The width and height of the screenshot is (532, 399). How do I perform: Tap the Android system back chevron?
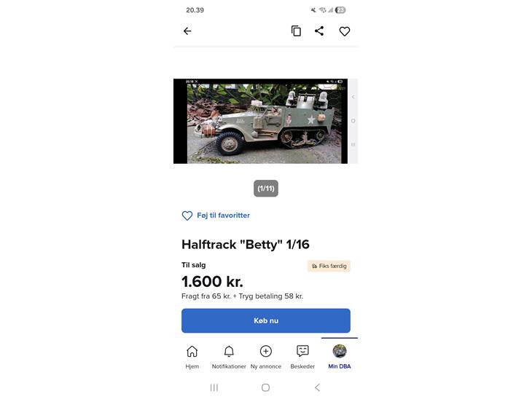(x=317, y=387)
